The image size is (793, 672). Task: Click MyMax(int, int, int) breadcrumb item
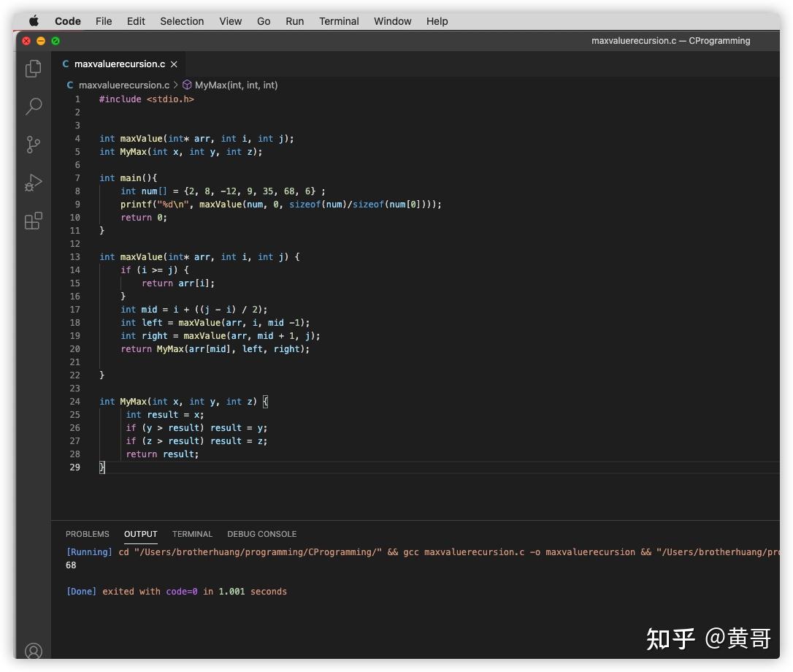pos(236,85)
